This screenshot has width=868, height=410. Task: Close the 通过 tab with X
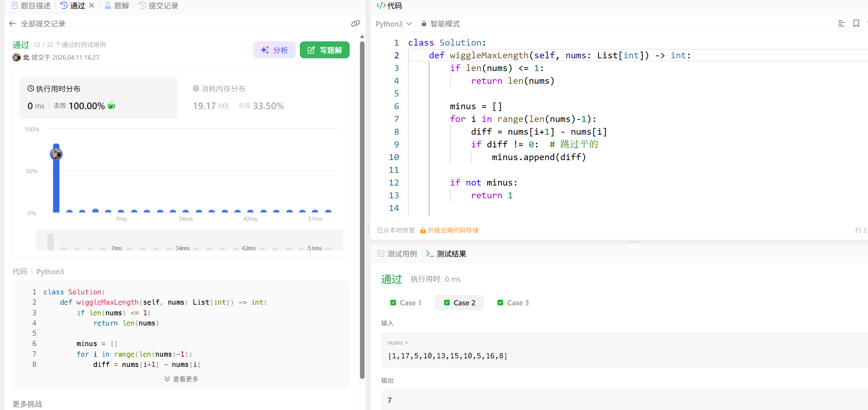pos(92,6)
